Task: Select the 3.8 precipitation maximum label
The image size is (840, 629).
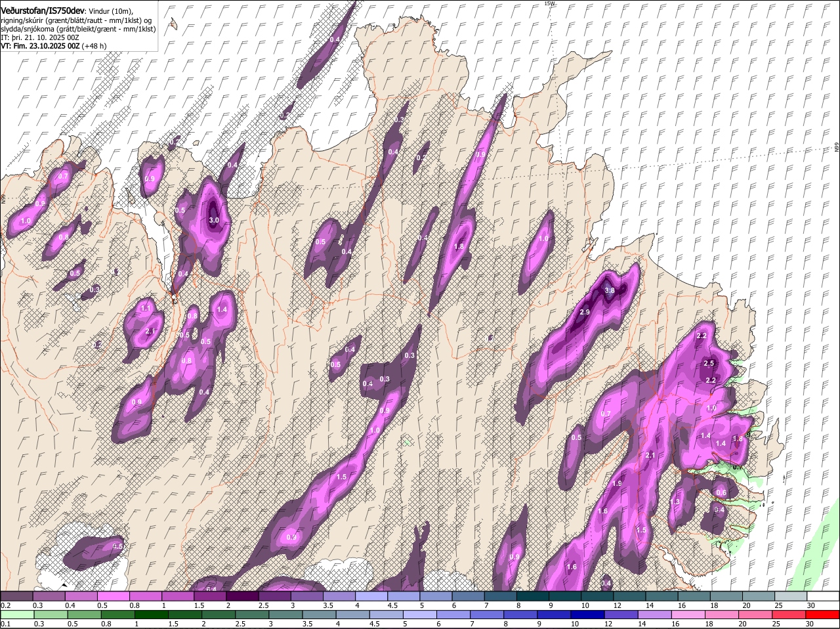Action: 609,290
